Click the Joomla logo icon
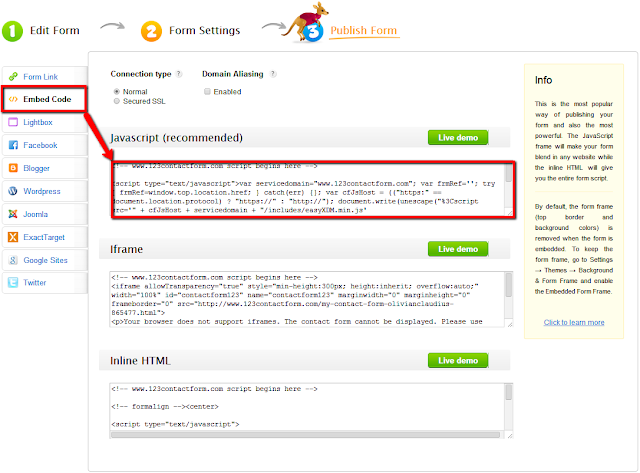Viewport: 640px width, 473px height. pos(13,214)
